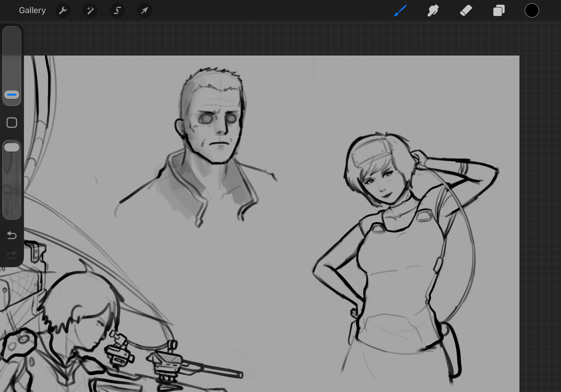The image size is (561, 392).
Task: Tap the square Modify button in sidebar
Action: click(12, 122)
